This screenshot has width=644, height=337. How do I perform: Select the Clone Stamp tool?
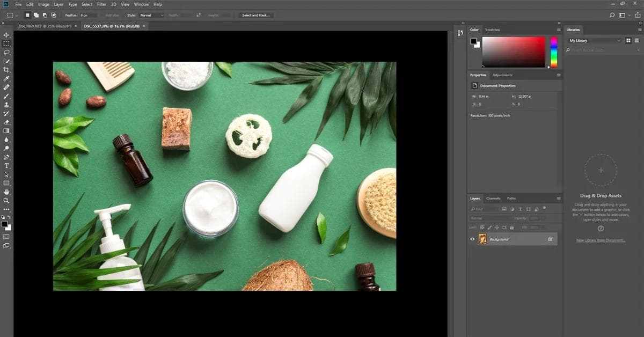(6, 105)
